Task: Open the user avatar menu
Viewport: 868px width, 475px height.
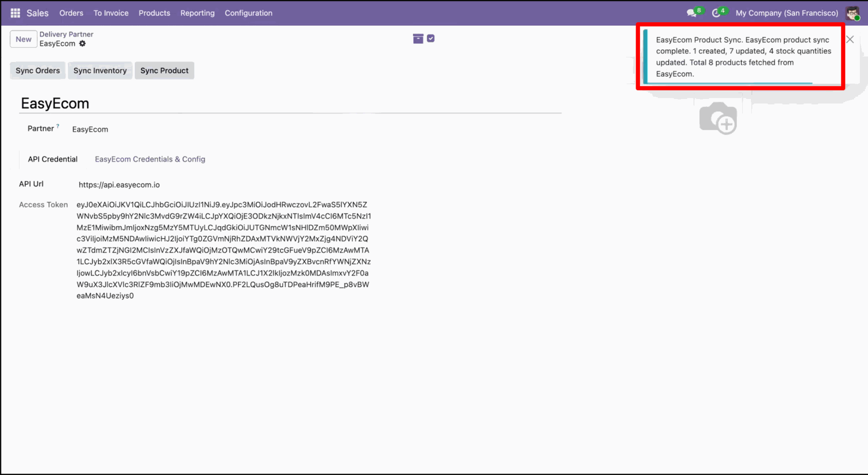Action: tap(853, 13)
